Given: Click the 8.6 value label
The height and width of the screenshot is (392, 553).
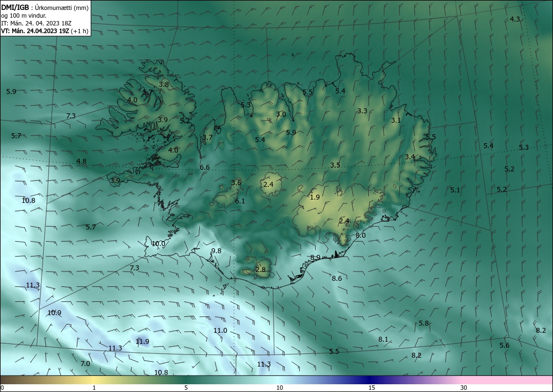Looking at the screenshot, I should (x=337, y=279).
